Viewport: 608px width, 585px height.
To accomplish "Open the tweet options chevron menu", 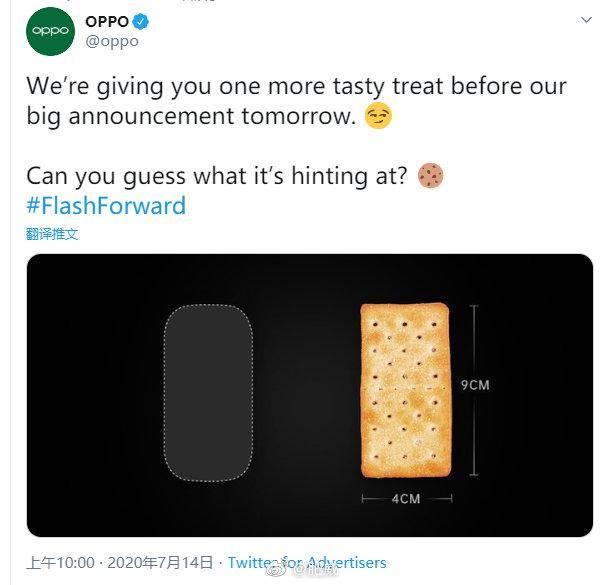I will coord(584,19).
